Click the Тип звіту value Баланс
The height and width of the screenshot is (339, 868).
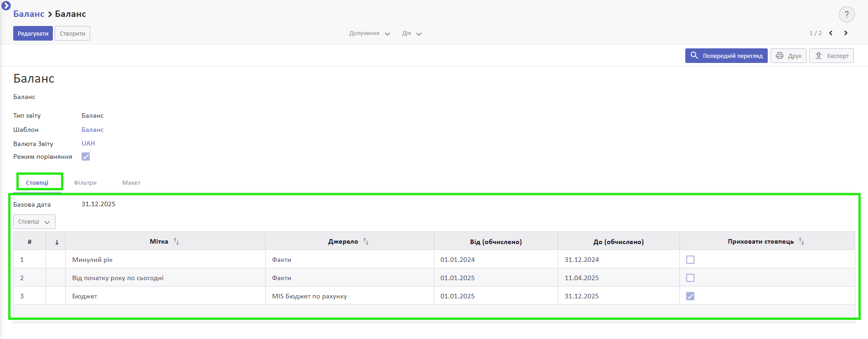[92, 115]
